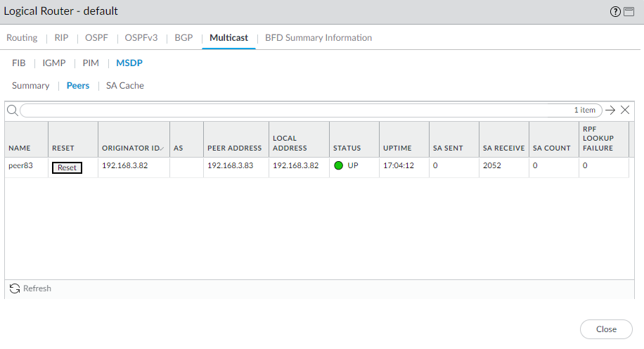Show the MSDP Summary view

(31, 86)
